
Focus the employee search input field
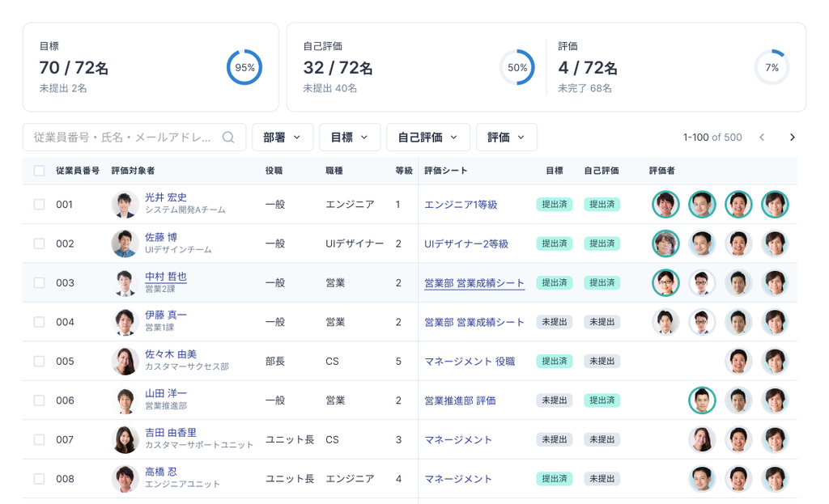click(121, 138)
